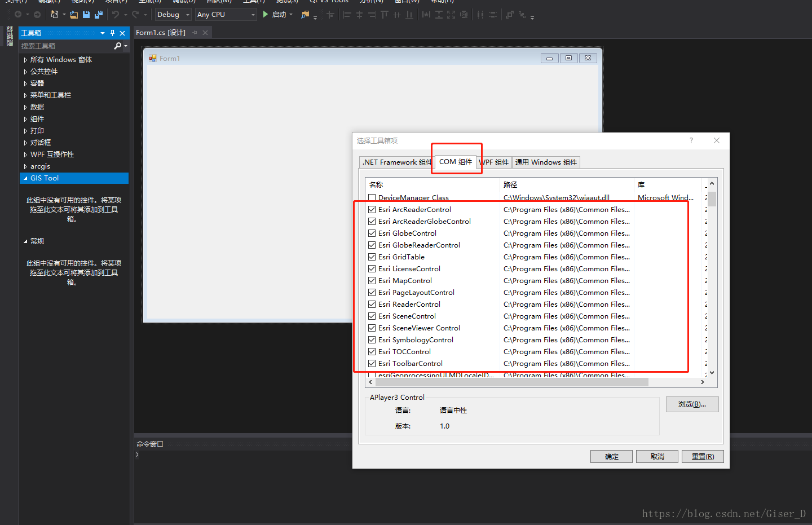The width and height of the screenshot is (812, 525).
Task: Click the 搜索工具箱 search field
Action: tap(66, 46)
